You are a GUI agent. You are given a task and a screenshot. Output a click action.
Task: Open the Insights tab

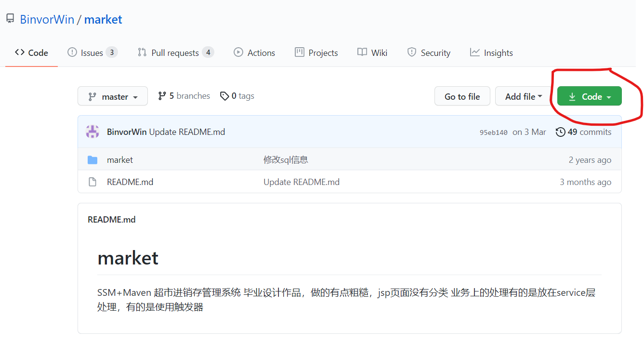point(491,53)
